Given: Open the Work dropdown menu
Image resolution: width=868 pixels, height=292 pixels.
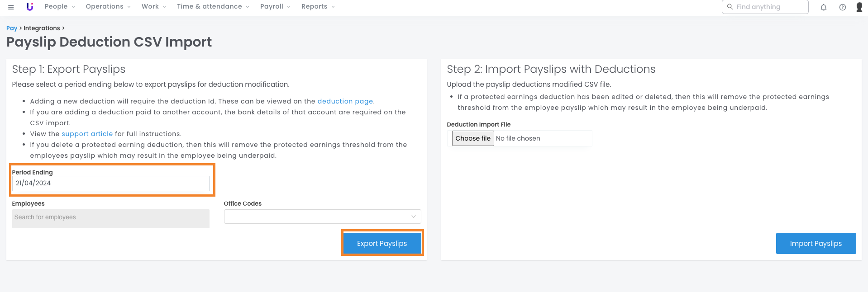Looking at the screenshot, I should click(x=153, y=7).
